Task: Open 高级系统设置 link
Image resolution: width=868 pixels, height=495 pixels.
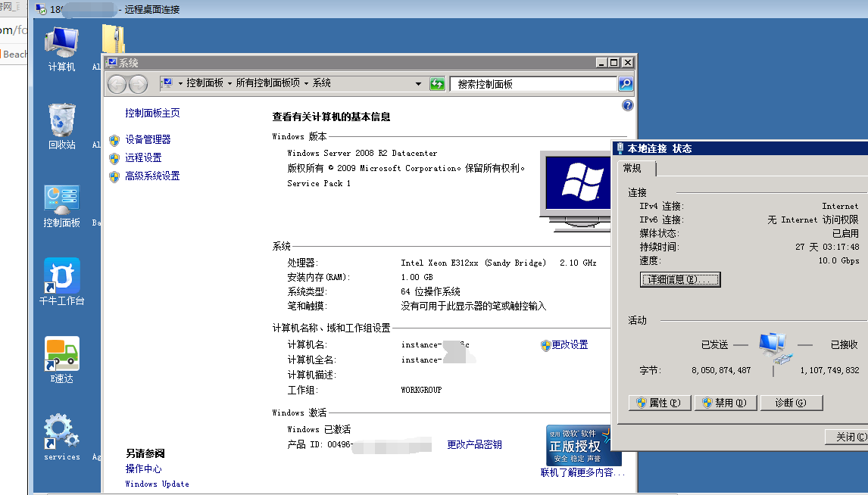Action: pos(152,176)
